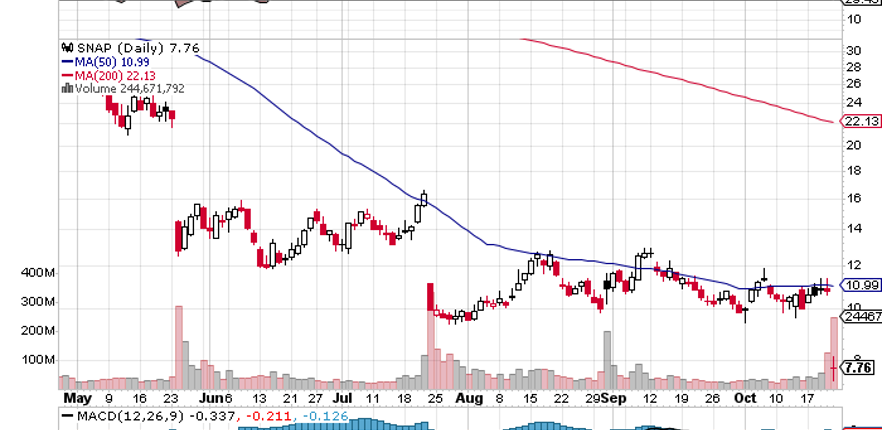Click the MACD value -0.337
882x430 pixels.
pyautogui.click(x=213, y=417)
